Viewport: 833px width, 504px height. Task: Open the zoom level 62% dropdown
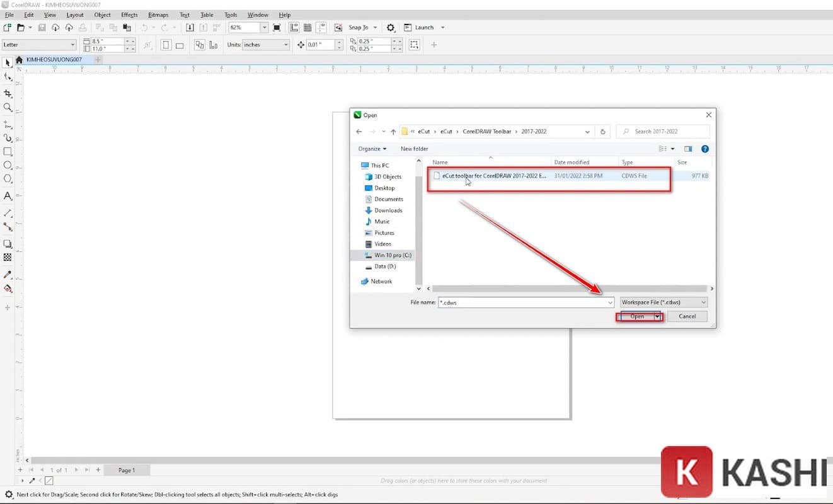click(264, 28)
